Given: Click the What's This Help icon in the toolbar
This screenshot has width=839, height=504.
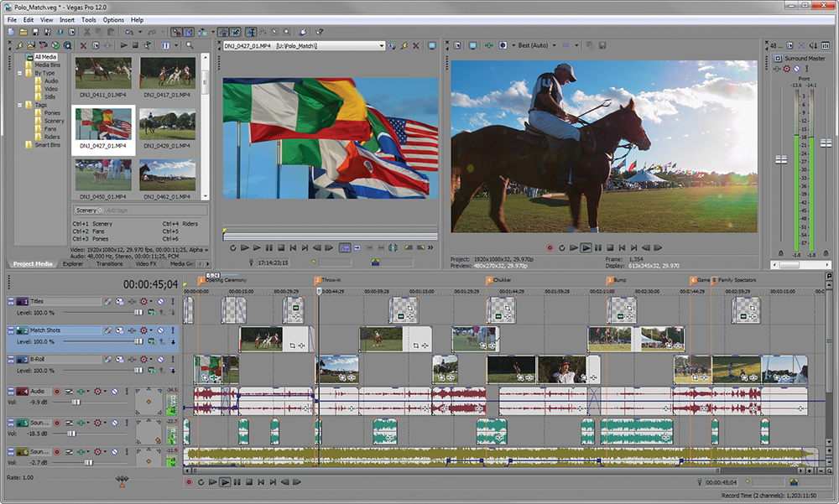Looking at the screenshot, I should coord(318,32).
